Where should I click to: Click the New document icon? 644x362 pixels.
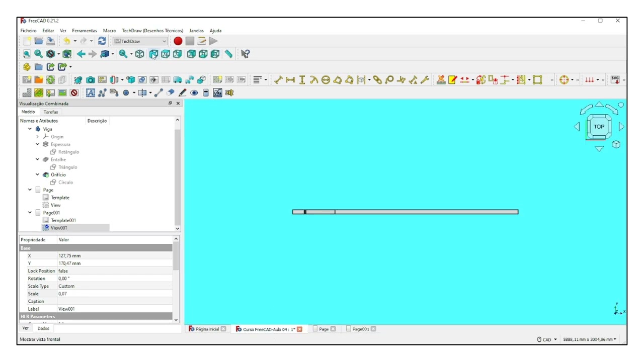point(27,41)
